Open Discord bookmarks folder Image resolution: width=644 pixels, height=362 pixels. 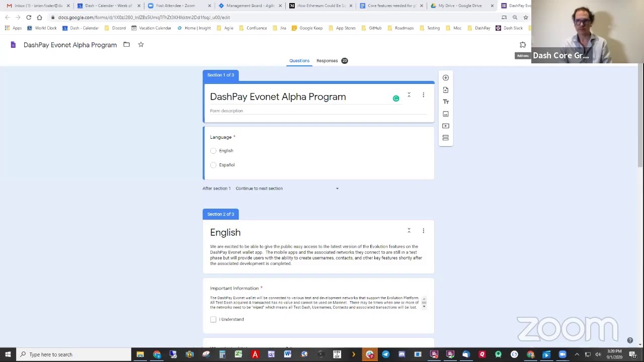pyautogui.click(x=115, y=28)
